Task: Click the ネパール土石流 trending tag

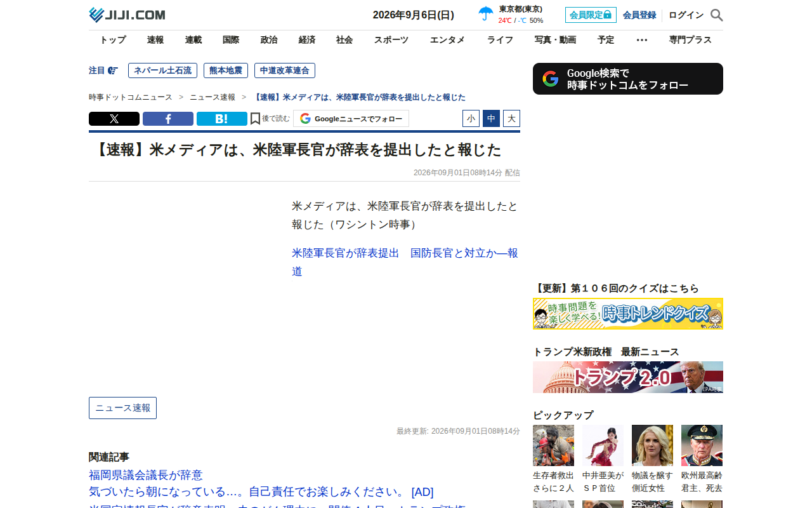Action: point(162,70)
